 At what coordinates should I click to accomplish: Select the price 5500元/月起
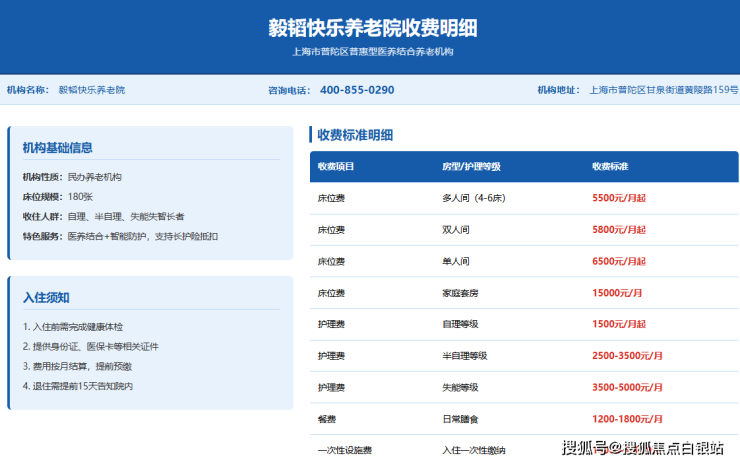619,198
